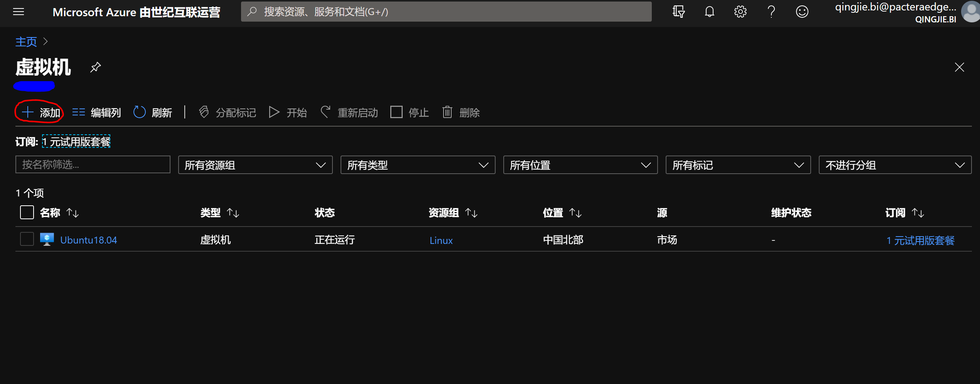
Task: Click the feedback smiley icon
Action: click(802, 12)
